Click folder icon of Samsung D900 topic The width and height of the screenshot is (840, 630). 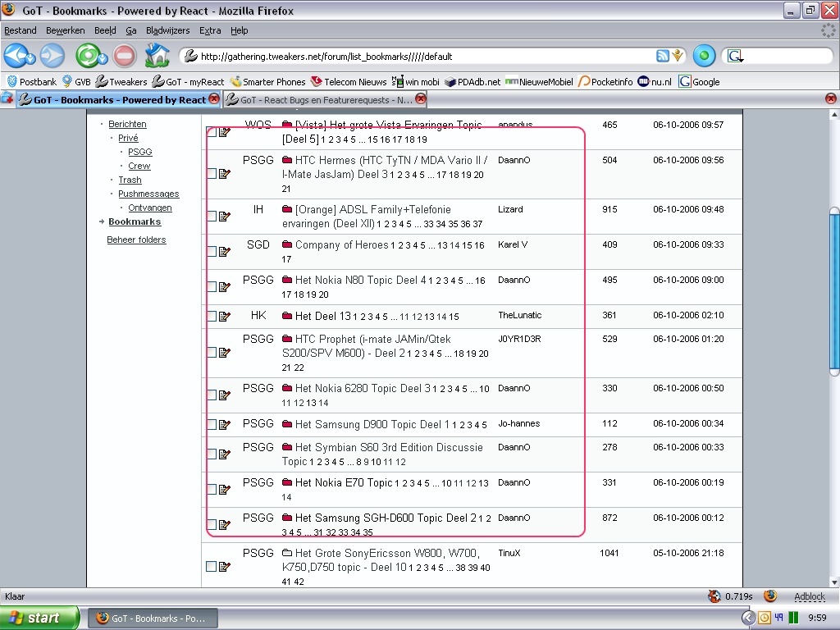coord(287,424)
